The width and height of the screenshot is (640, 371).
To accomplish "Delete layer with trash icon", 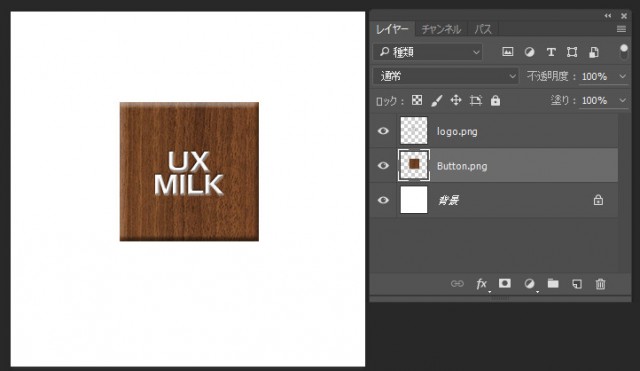I will pos(600,284).
